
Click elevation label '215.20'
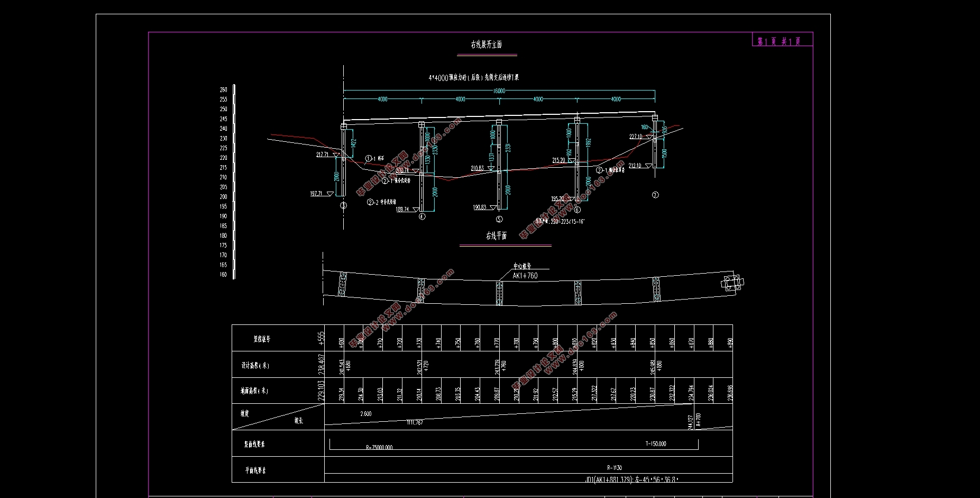pos(558,160)
